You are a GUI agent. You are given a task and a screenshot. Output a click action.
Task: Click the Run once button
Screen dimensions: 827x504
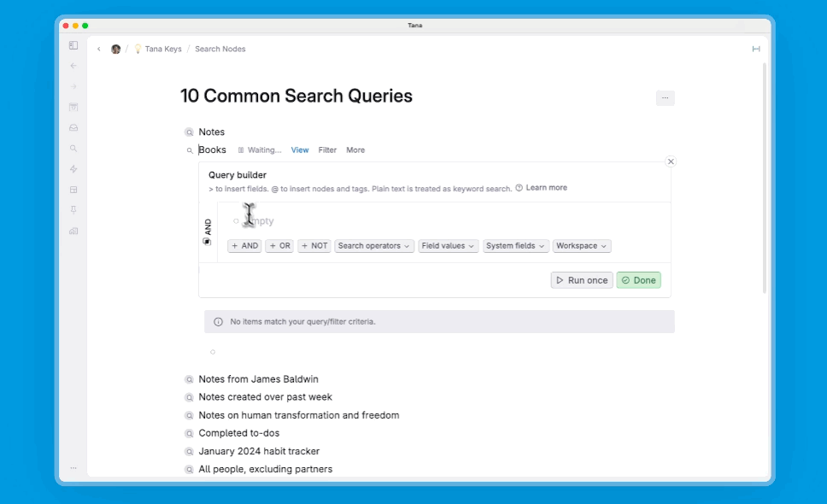click(583, 280)
